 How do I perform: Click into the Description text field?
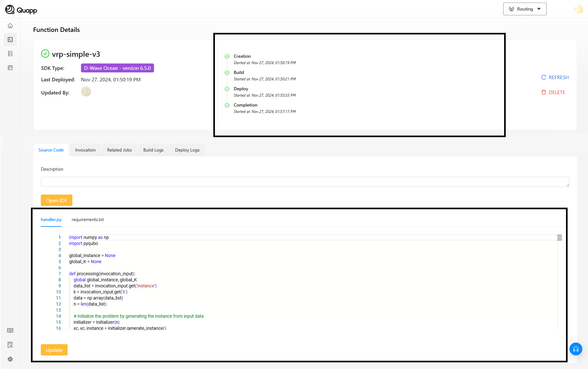[x=305, y=182]
